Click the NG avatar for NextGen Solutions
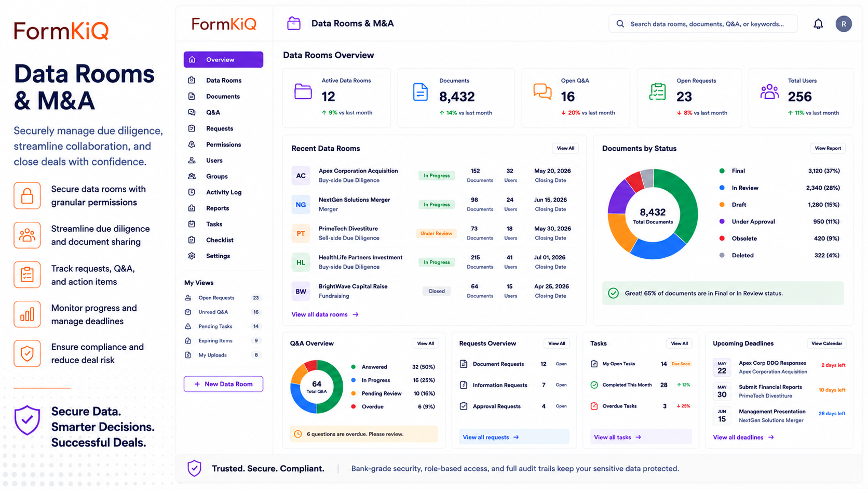Viewport: 868px width, 489px height. click(301, 205)
